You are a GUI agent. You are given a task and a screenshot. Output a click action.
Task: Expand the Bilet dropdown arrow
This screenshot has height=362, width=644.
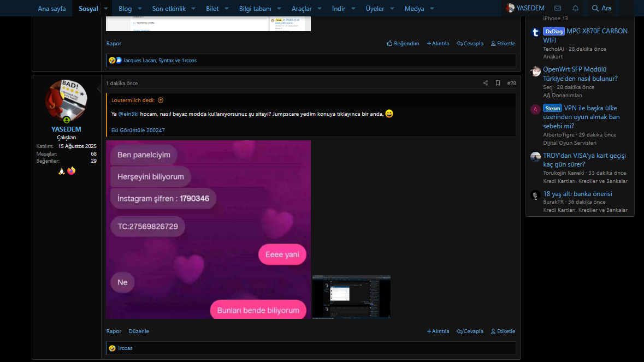tap(226, 8)
